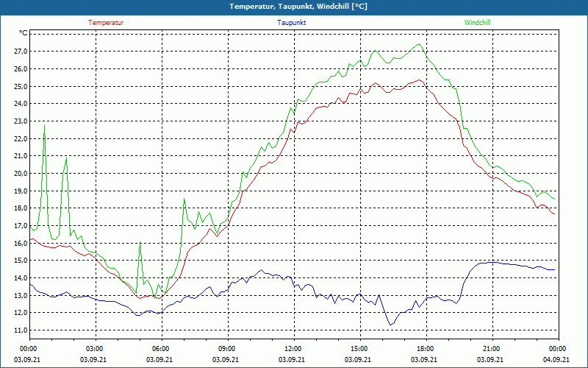
Task: Click the °C unit label on the y-axis
Action: pyautogui.click(x=24, y=33)
